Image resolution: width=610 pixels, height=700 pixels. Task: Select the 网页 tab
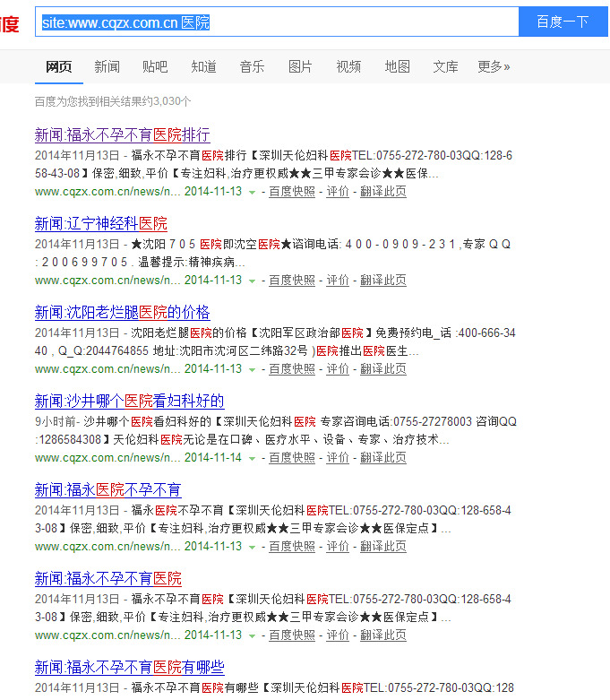59,67
